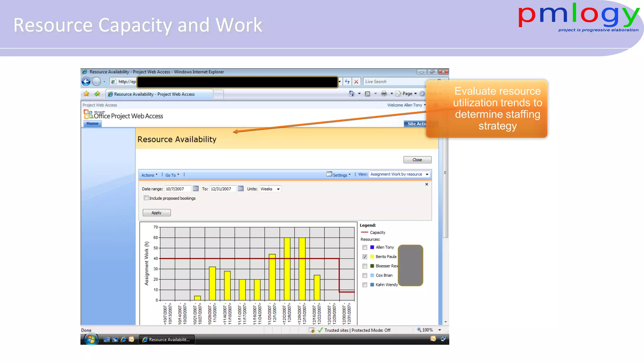Image resolution: width=644 pixels, height=362 pixels.
Task: Click the Capacity legend entry
Action: click(x=373, y=233)
